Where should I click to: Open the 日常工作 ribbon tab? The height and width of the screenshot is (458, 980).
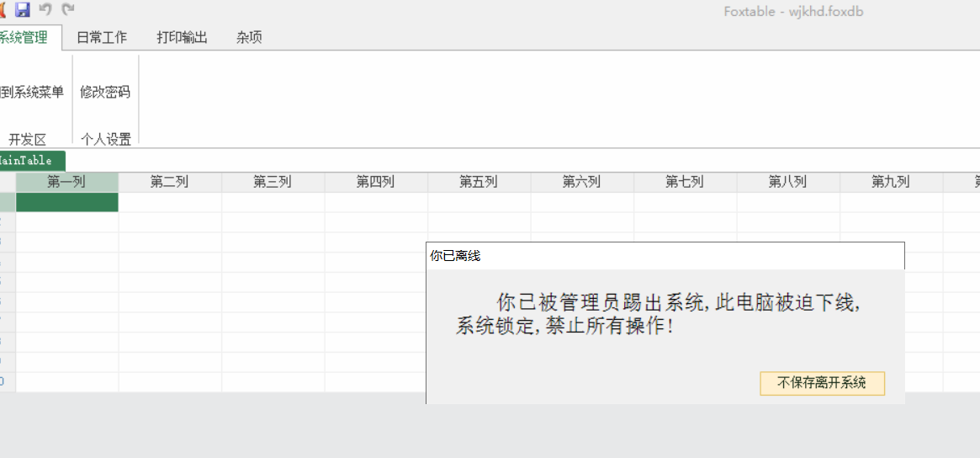coord(102,38)
